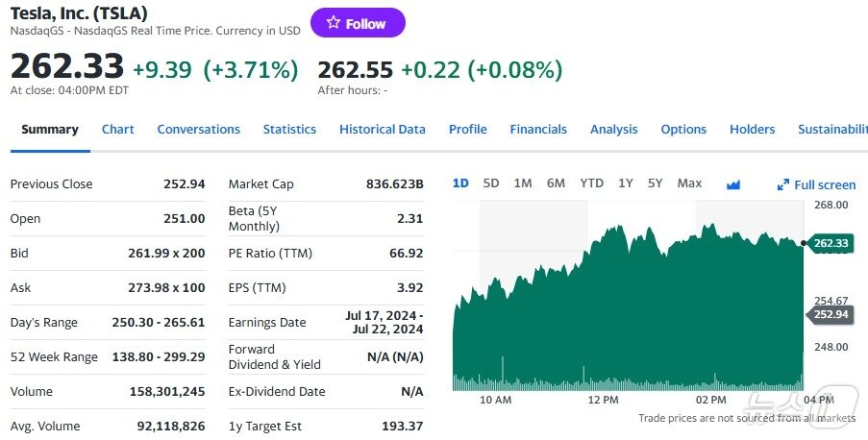The width and height of the screenshot is (868, 440).
Task: Select the 1D chart range
Action: (x=460, y=183)
